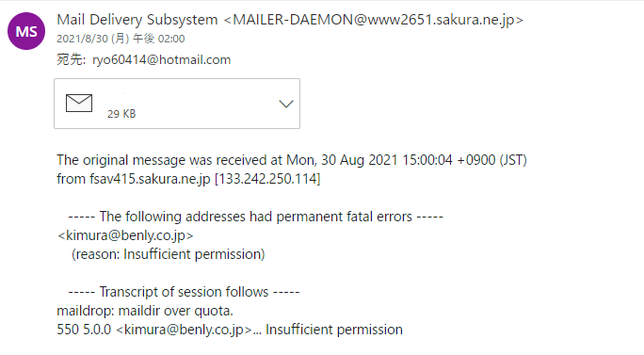Click the "original message was received" line
The image size is (644, 355).
click(292, 160)
